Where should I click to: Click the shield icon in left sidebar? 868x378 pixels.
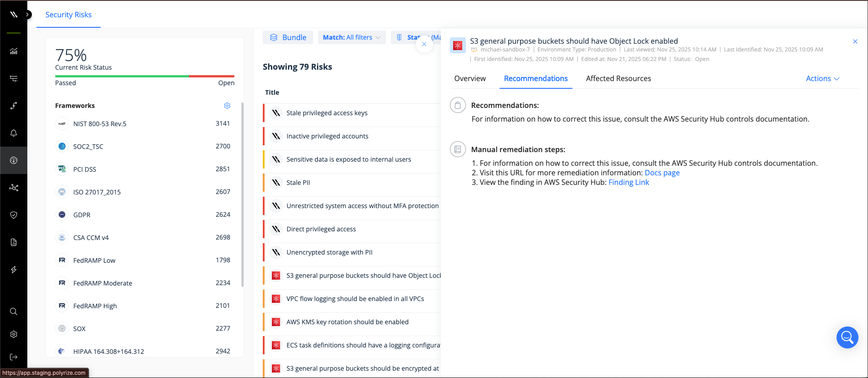(x=14, y=215)
